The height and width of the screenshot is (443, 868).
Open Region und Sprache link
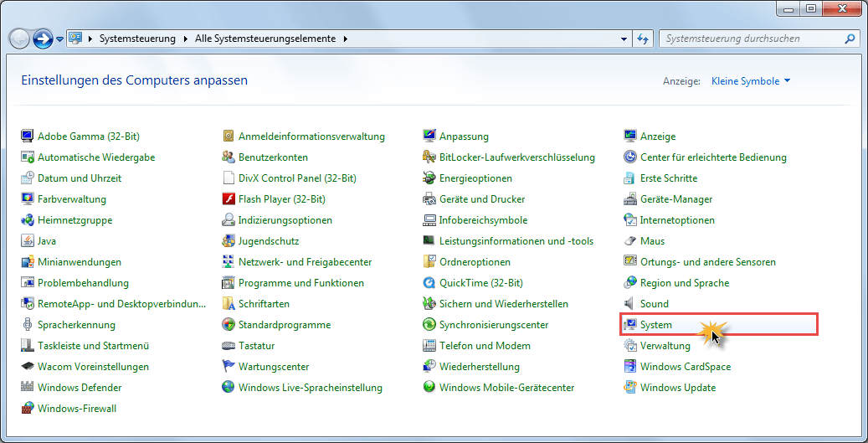685,283
